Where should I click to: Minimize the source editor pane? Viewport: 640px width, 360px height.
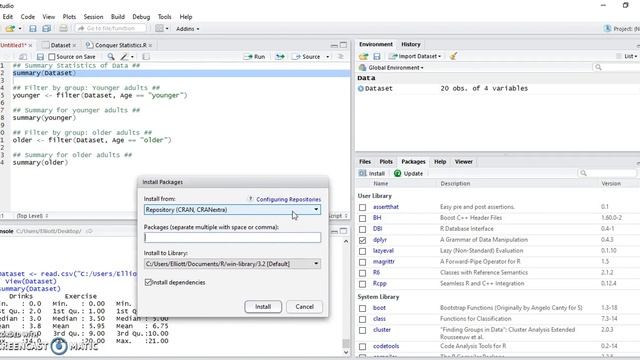point(334,45)
